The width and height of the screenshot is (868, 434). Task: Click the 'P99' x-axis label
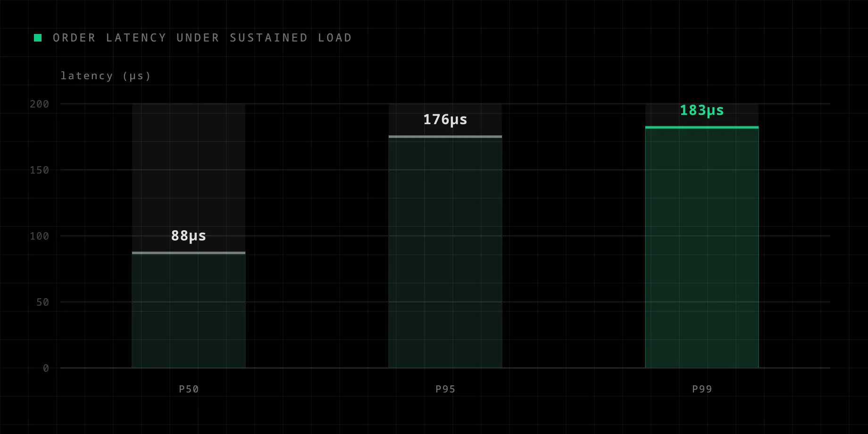click(x=702, y=389)
